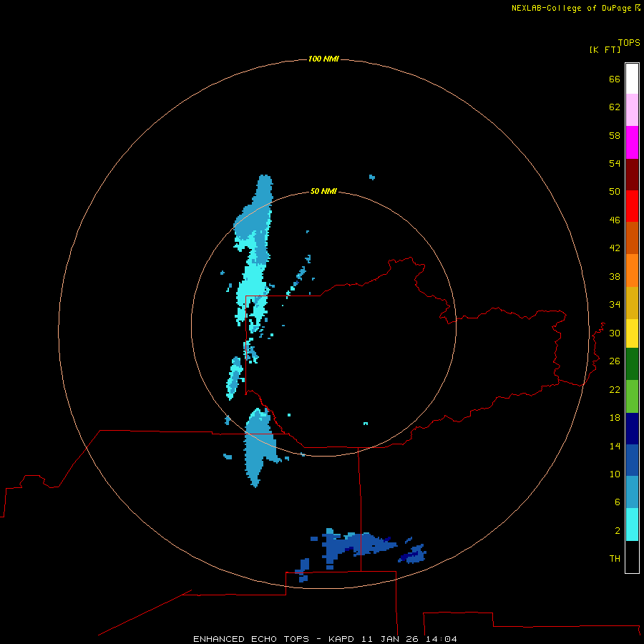Select the light pink legend swatch below 62

click(x=632, y=109)
